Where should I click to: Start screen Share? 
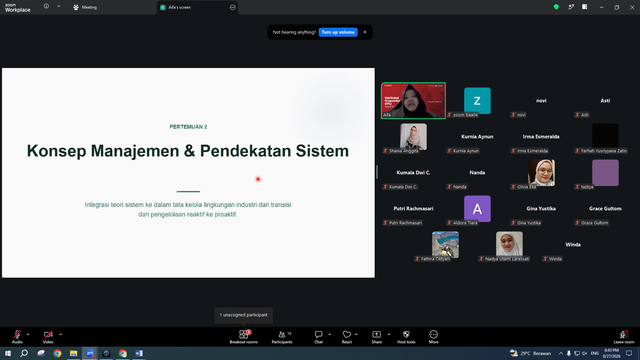coord(376,337)
